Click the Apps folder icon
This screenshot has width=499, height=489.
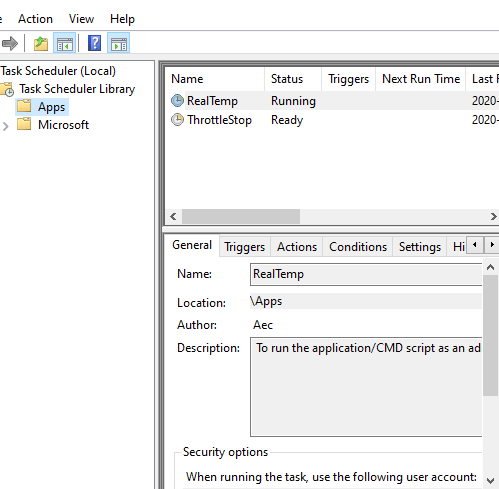tap(24, 106)
